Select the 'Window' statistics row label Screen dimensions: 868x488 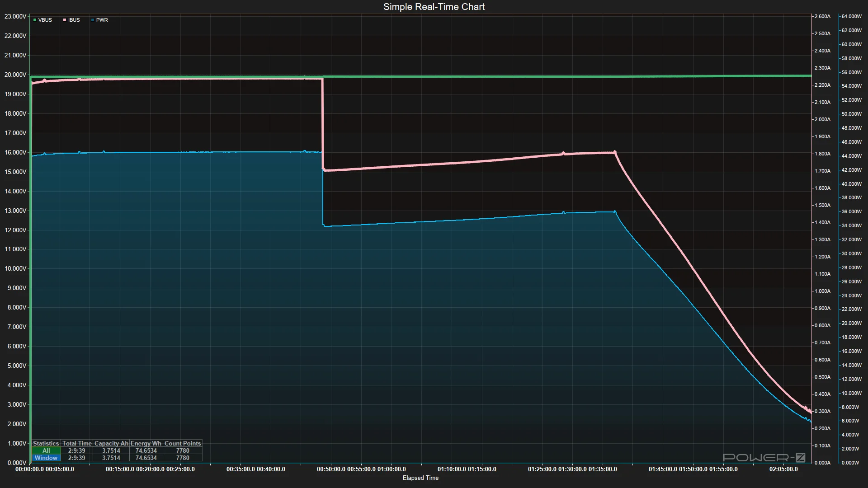click(46, 458)
